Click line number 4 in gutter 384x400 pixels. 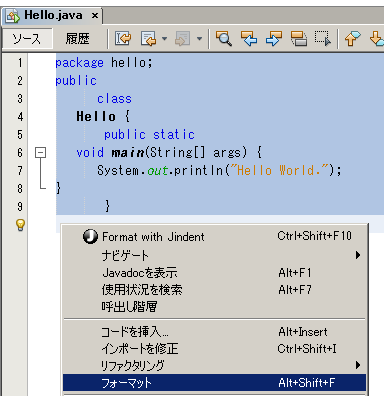click(x=20, y=117)
